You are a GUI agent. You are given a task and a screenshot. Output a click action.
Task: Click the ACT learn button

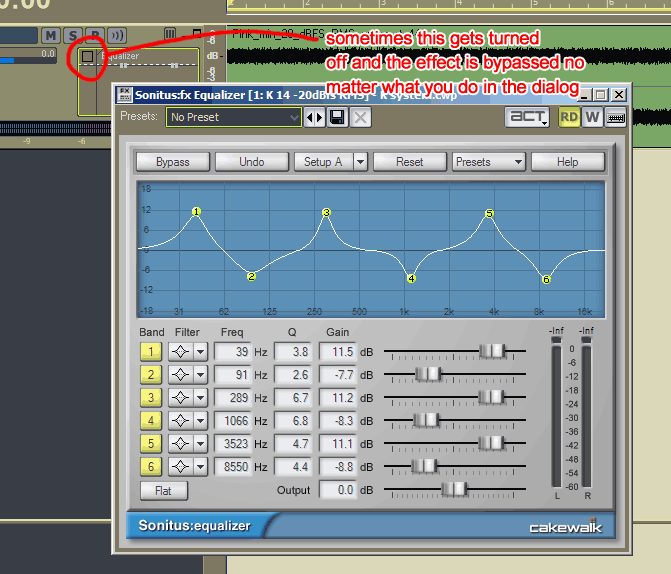point(527,117)
